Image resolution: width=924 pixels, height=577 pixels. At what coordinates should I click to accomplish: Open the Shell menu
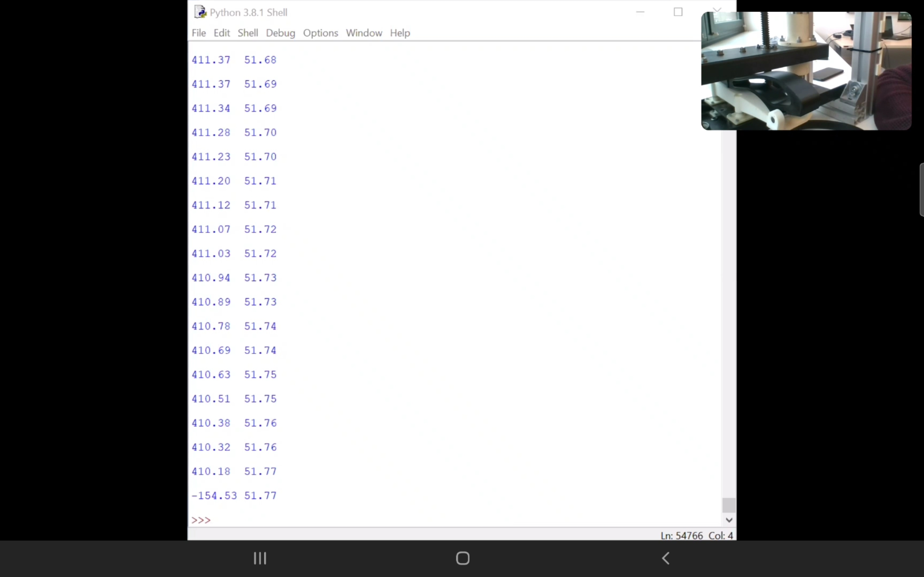point(248,33)
